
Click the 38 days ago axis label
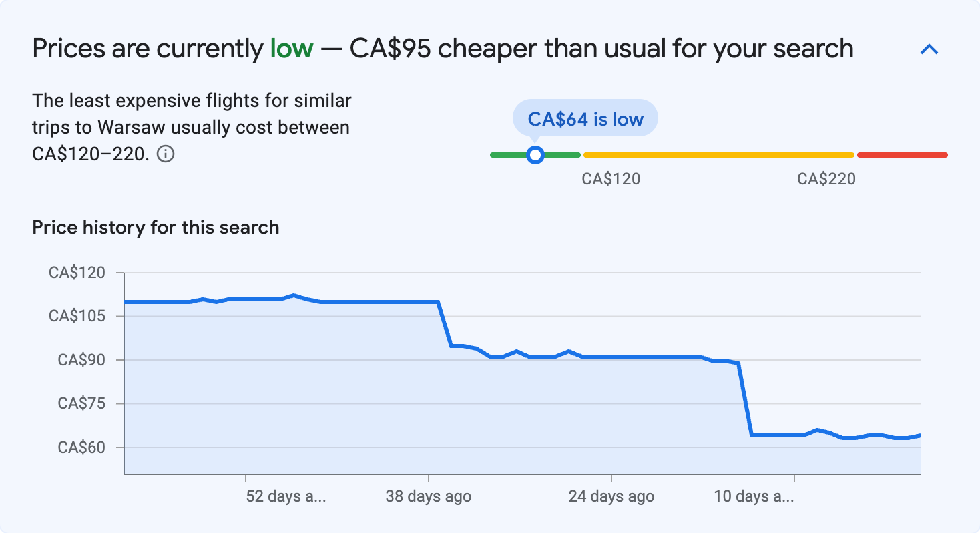click(428, 496)
